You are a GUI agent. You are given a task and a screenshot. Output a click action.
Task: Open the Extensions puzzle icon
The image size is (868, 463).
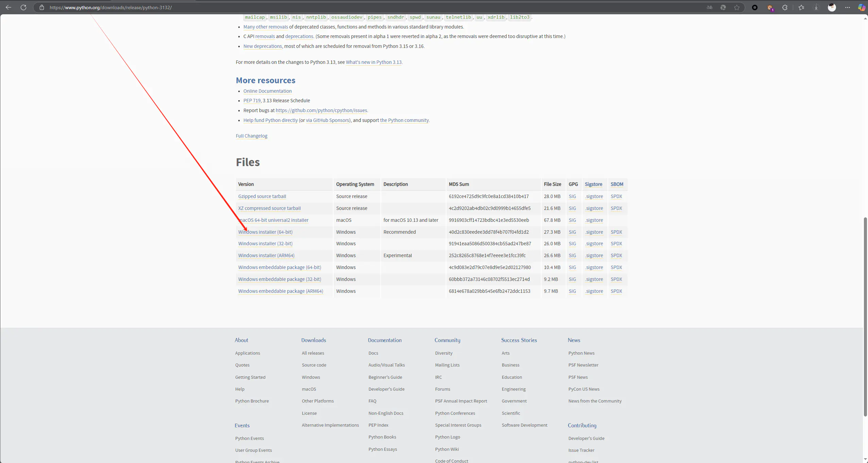point(785,7)
